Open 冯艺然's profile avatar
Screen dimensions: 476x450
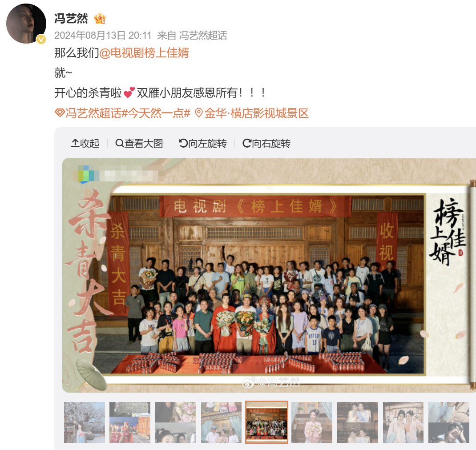(x=26, y=24)
